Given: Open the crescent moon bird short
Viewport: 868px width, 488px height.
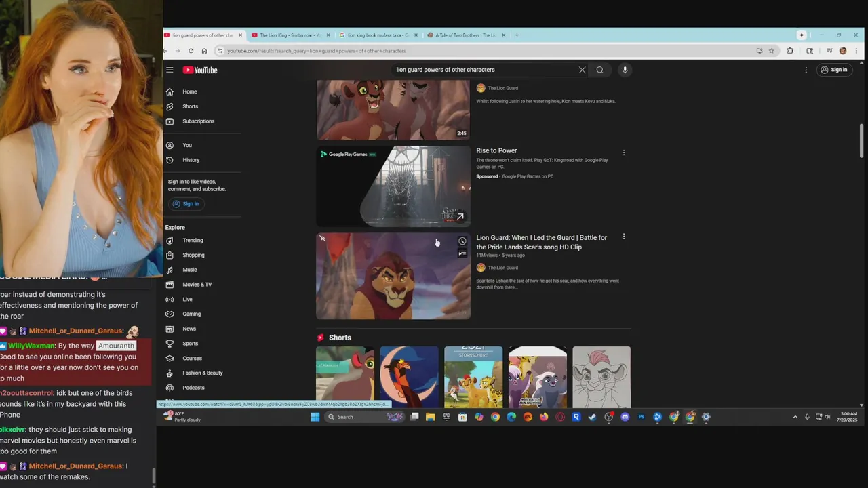Looking at the screenshot, I should click(x=409, y=377).
